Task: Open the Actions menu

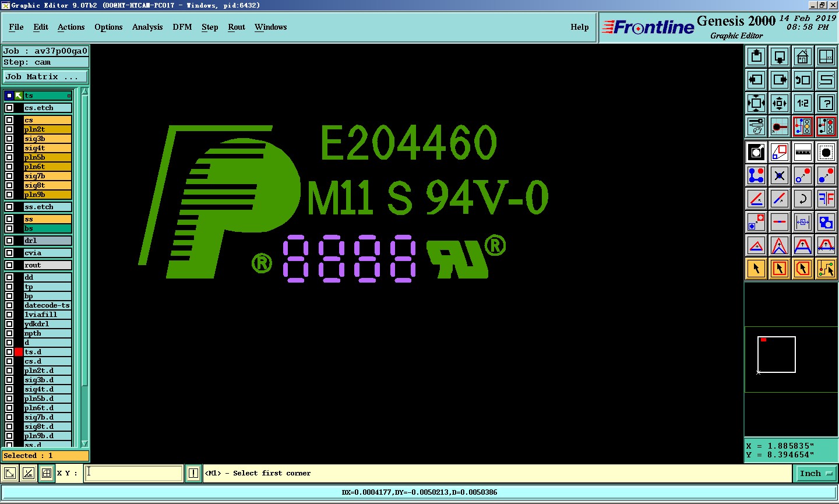Action: pos(71,27)
